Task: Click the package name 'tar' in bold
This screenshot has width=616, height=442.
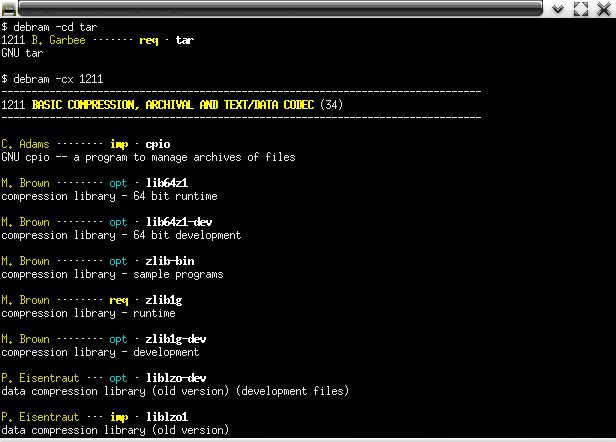Action: pyautogui.click(x=185, y=40)
